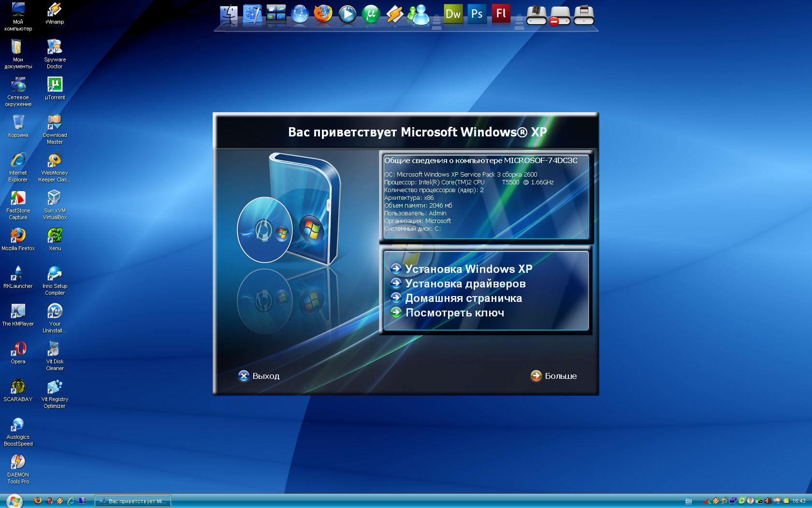The width and height of the screenshot is (812, 508).
Task: Open Домашняя страничка link
Action: pyautogui.click(x=456, y=298)
